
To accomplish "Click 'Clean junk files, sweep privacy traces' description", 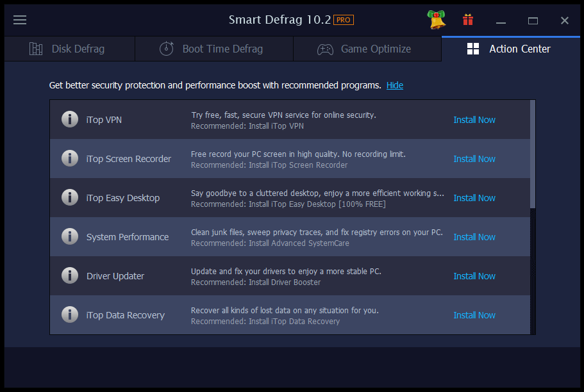I will point(317,233).
